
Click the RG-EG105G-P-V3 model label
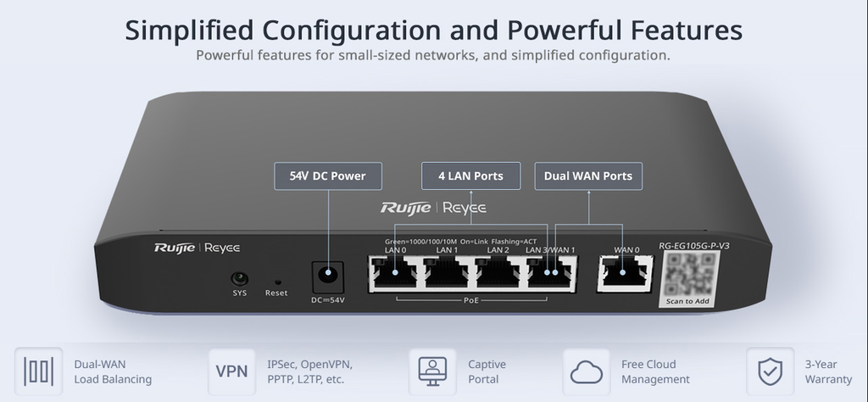click(x=694, y=245)
